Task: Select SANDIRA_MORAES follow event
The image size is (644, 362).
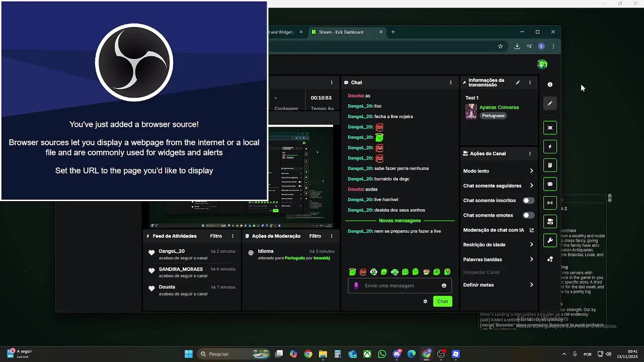Action: [192, 273]
